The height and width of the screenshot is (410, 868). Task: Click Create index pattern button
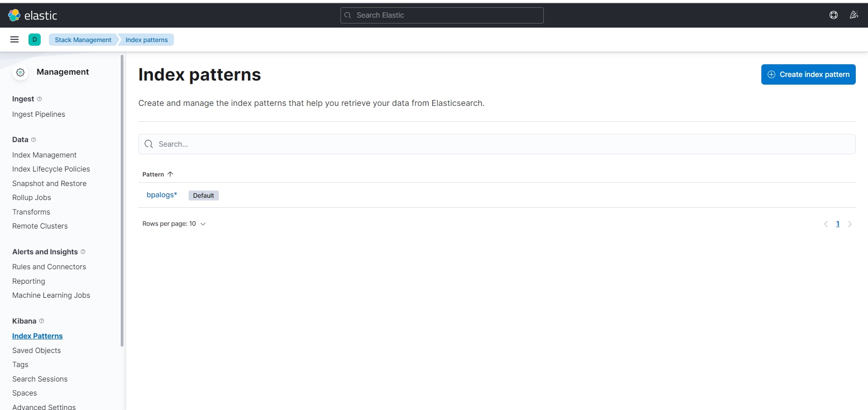(808, 74)
